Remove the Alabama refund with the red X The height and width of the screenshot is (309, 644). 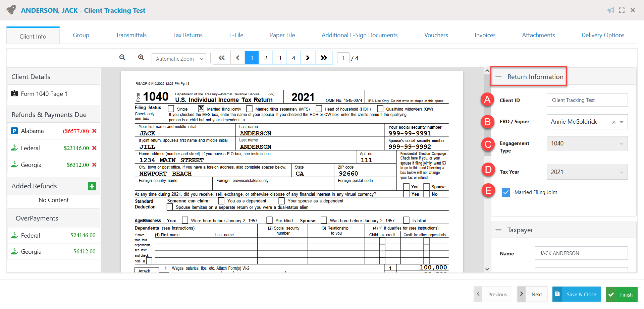pos(95,131)
